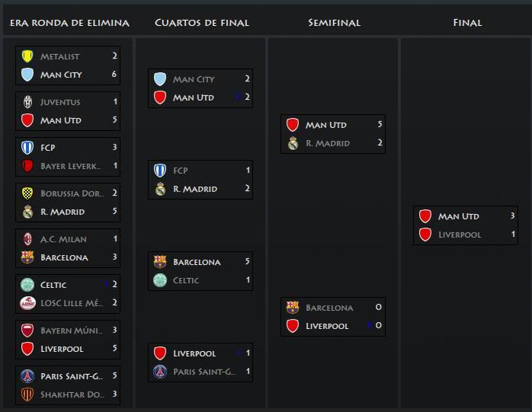
Task: Click the Juventus crest icon
Action: click(27, 102)
